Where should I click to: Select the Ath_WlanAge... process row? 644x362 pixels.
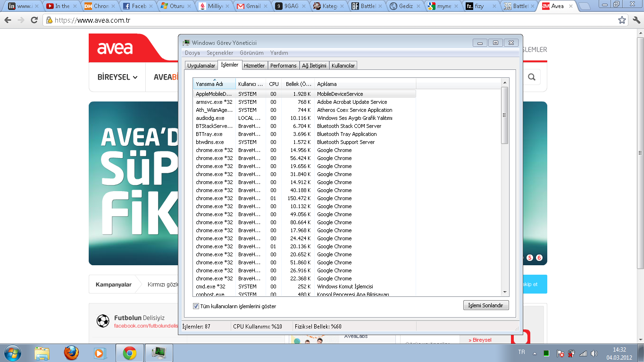[x=305, y=110]
